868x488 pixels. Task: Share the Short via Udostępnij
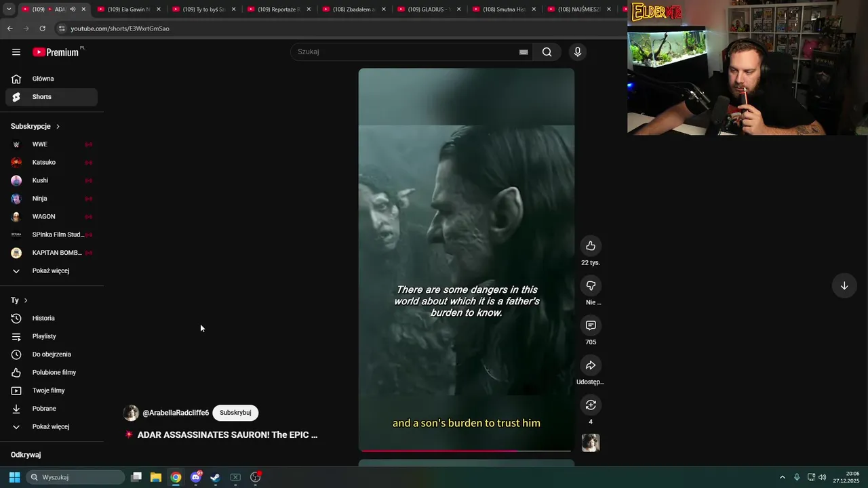pos(591,366)
